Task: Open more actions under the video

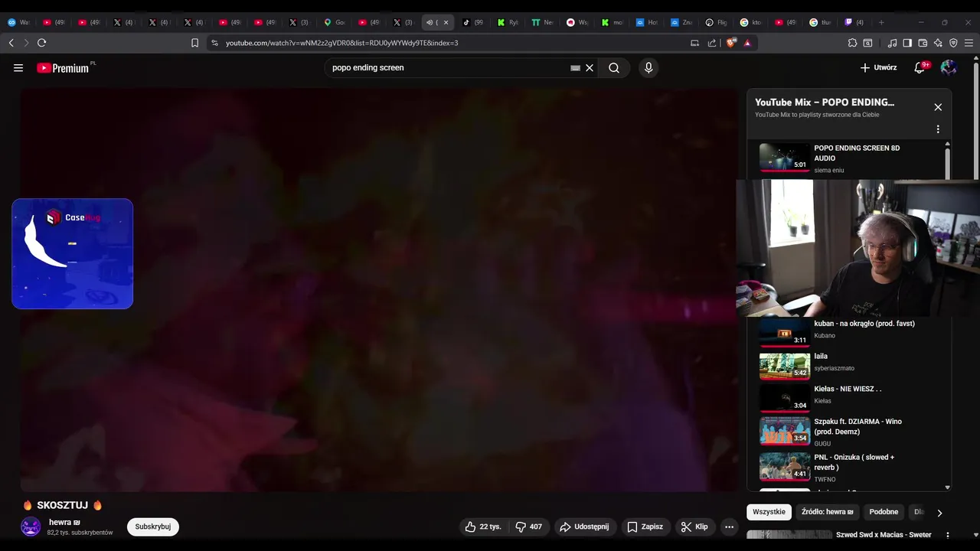Action: [x=729, y=527]
